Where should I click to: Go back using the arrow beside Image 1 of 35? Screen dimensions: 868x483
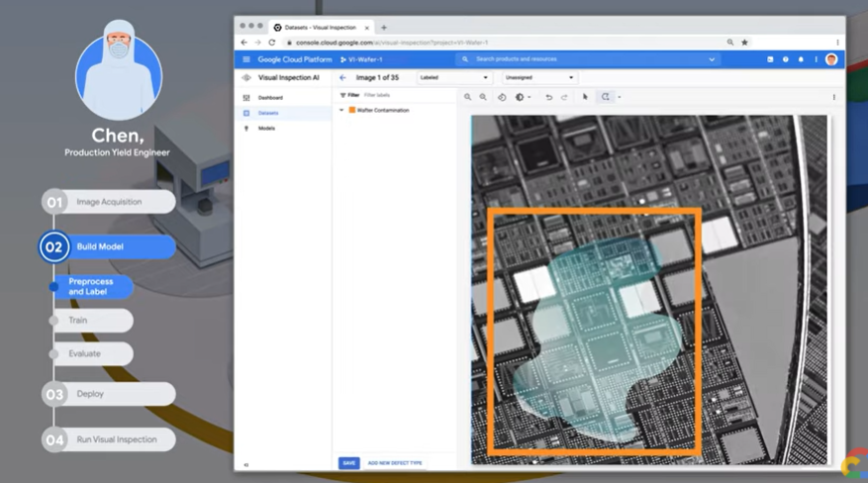pyautogui.click(x=342, y=77)
